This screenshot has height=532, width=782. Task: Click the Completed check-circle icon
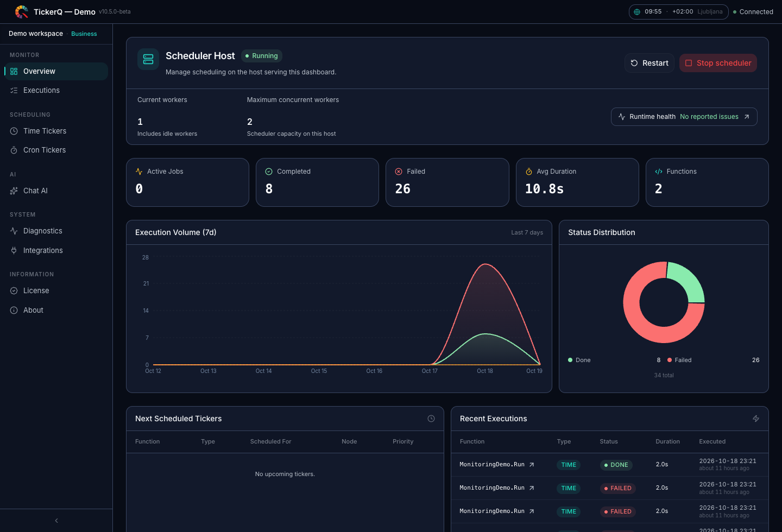pyautogui.click(x=269, y=172)
